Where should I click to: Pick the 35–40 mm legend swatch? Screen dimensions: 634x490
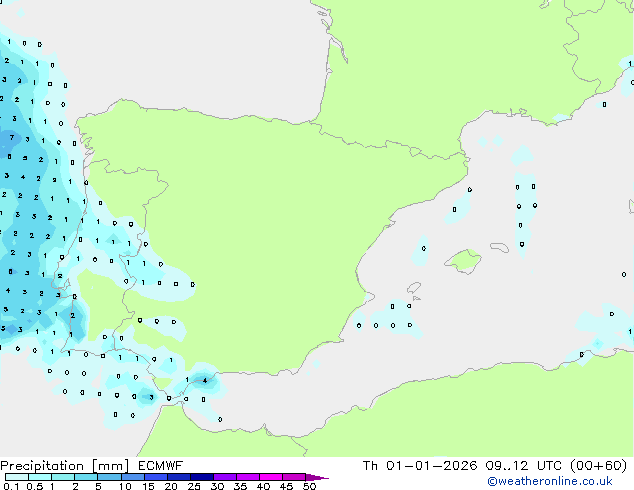247,477
